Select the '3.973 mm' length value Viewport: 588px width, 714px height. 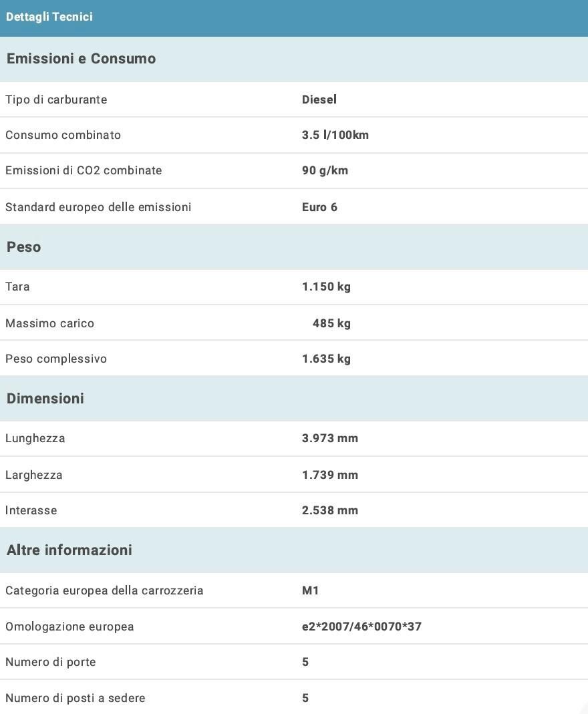pyautogui.click(x=330, y=438)
